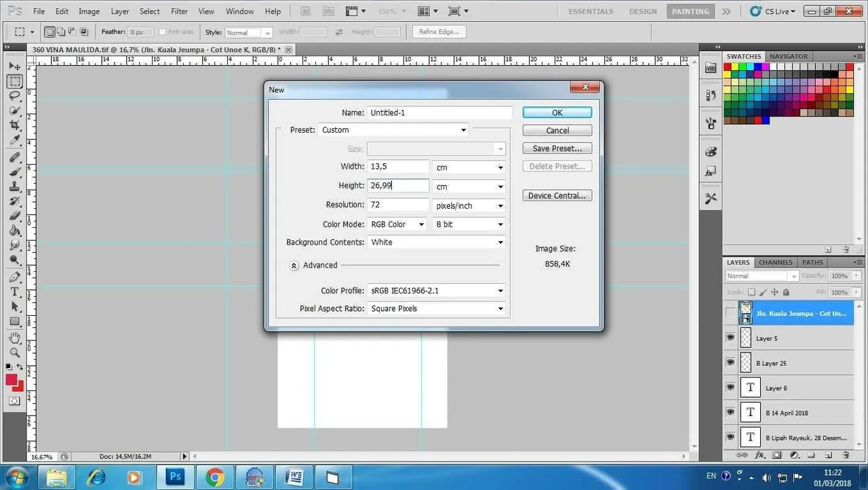This screenshot has height=490, width=868.
Task: Toggle visibility of B 14 April 2018
Action: point(730,412)
